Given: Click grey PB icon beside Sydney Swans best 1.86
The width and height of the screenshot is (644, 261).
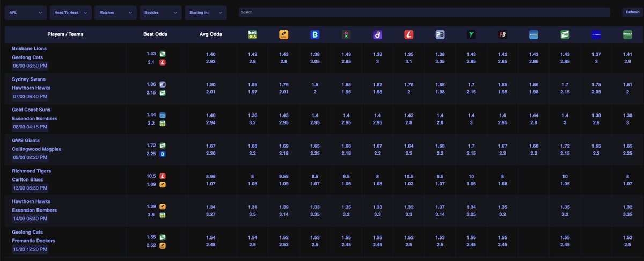Looking at the screenshot, I should tap(163, 84).
